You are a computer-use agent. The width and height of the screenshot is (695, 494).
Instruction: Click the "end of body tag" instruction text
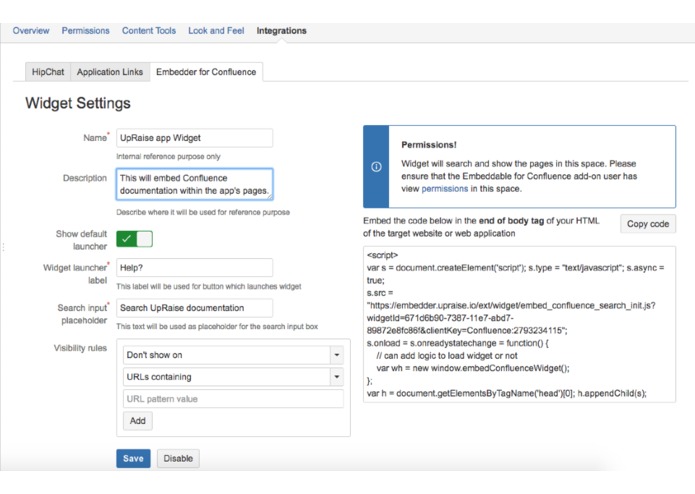(x=511, y=221)
